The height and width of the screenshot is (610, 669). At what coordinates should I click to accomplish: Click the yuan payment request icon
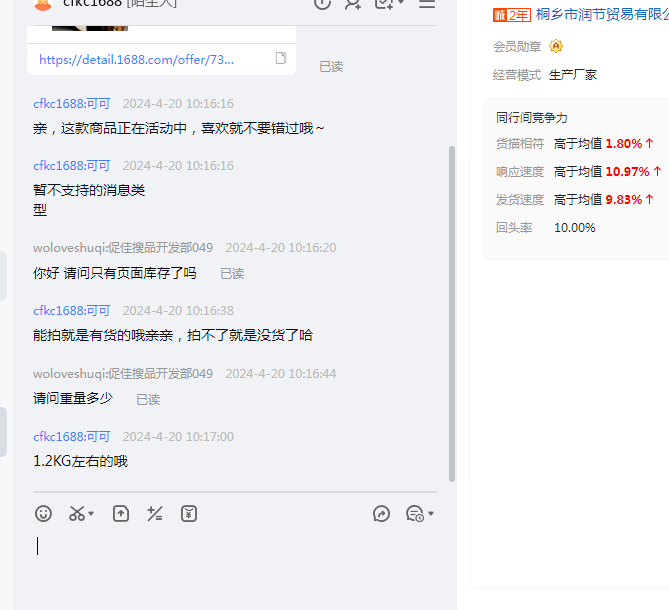coord(189,514)
